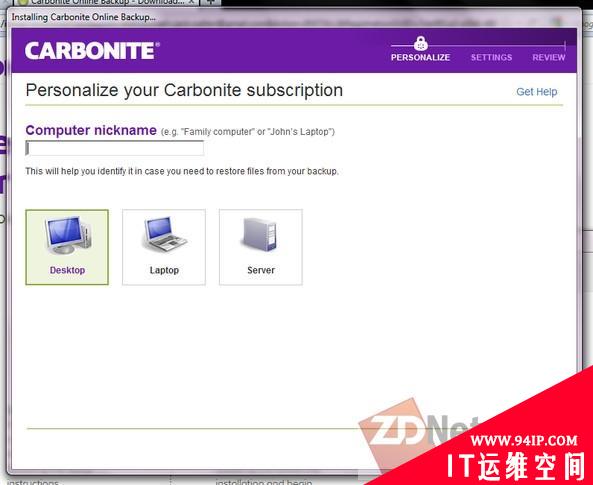Click the 'Personalize your Carbonite subscription' heading
593x485 pixels.
click(x=184, y=90)
